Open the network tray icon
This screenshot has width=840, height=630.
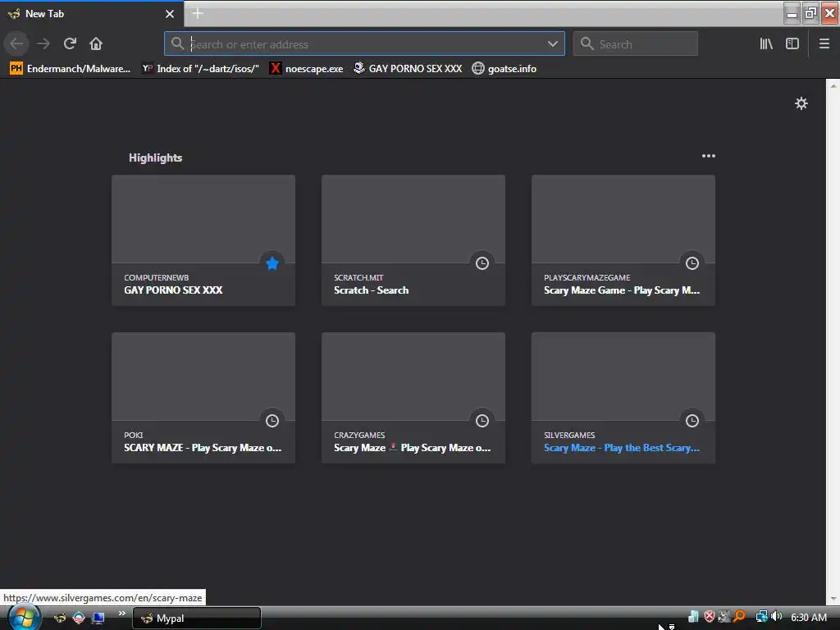tap(761, 617)
